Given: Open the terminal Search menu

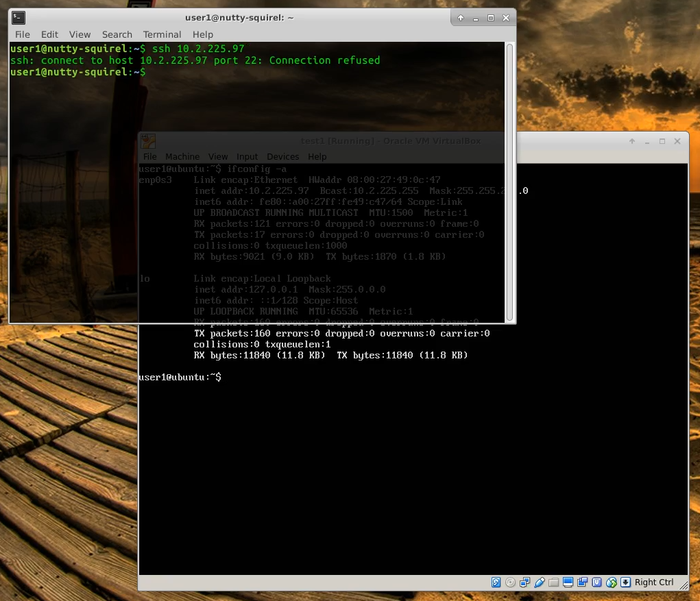Looking at the screenshot, I should click(117, 34).
